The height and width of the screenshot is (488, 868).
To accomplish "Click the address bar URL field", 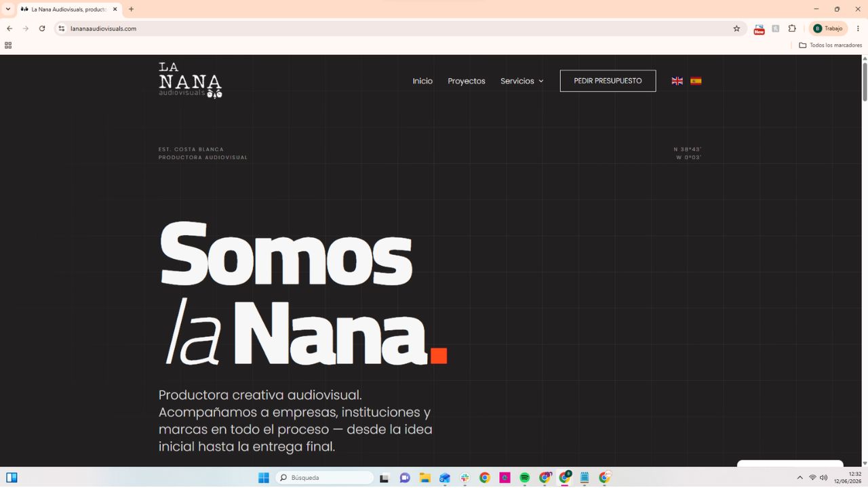I will 399,28.
